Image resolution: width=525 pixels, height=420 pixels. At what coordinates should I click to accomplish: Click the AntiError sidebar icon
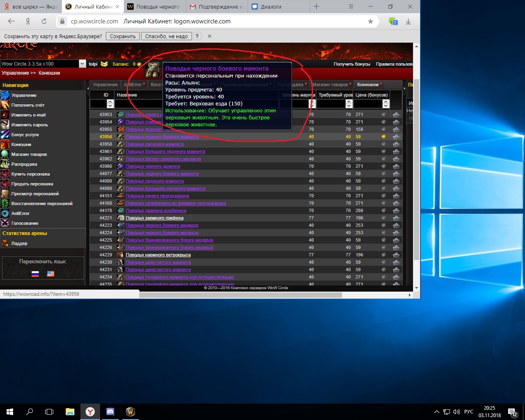[x=5, y=213]
